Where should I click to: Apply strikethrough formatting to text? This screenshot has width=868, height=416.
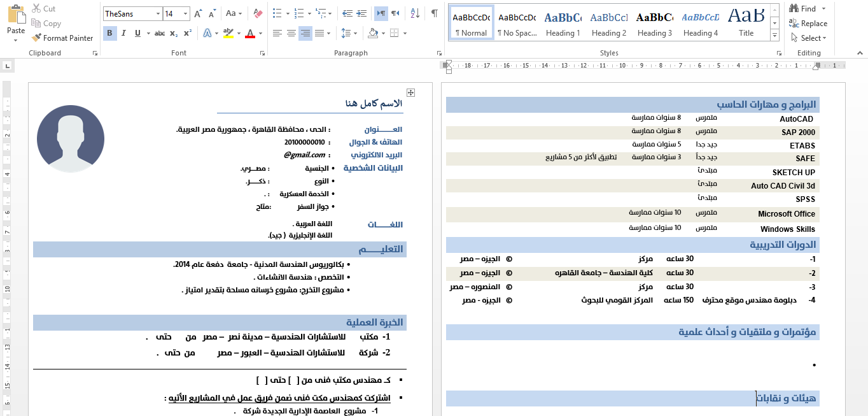point(160,34)
